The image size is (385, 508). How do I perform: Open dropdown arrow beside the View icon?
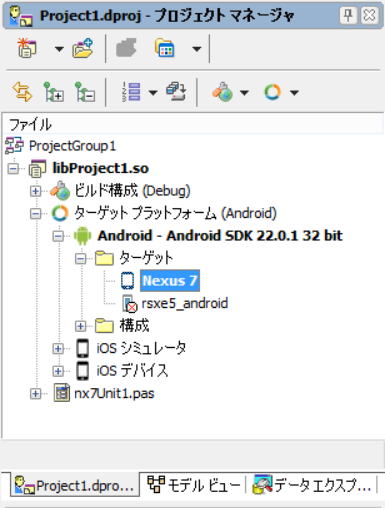[197, 49]
